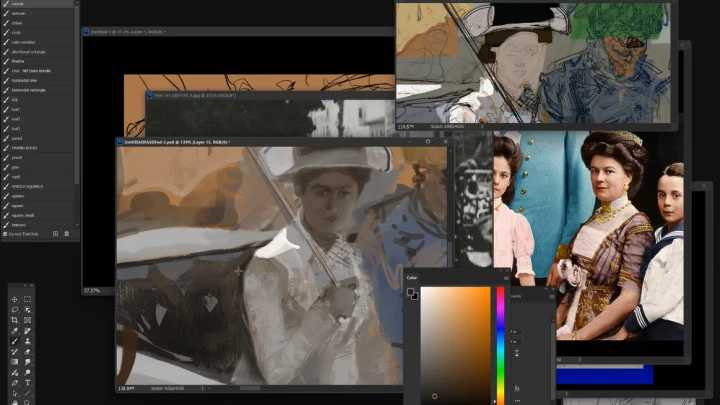
Task: Click the vertical hue slider strip
Action: pyautogui.click(x=500, y=345)
